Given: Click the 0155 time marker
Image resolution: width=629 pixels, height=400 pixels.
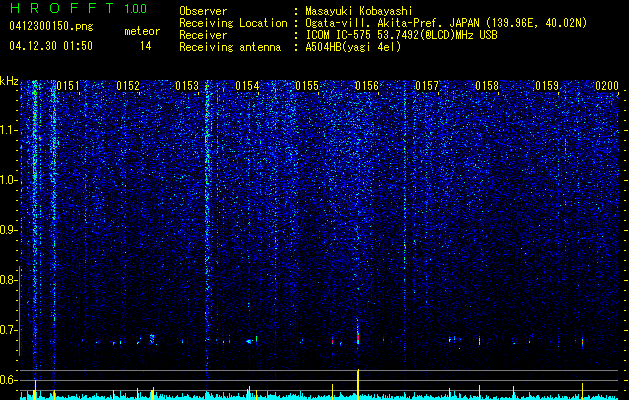Looking at the screenshot, I should pos(307,86).
